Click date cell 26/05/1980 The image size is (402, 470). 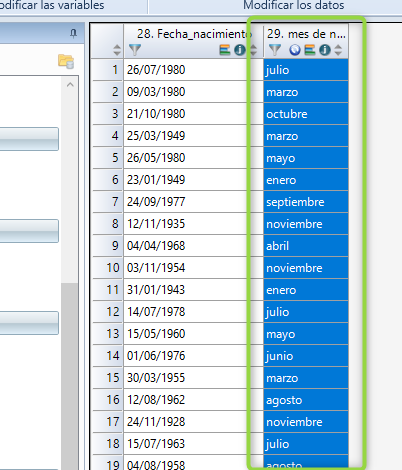[x=193, y=158]
